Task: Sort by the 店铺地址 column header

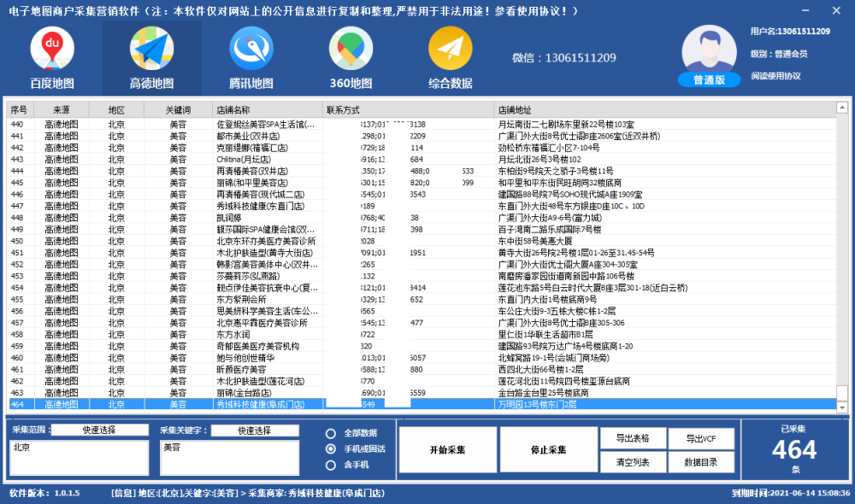Action: tap(665, 110)
